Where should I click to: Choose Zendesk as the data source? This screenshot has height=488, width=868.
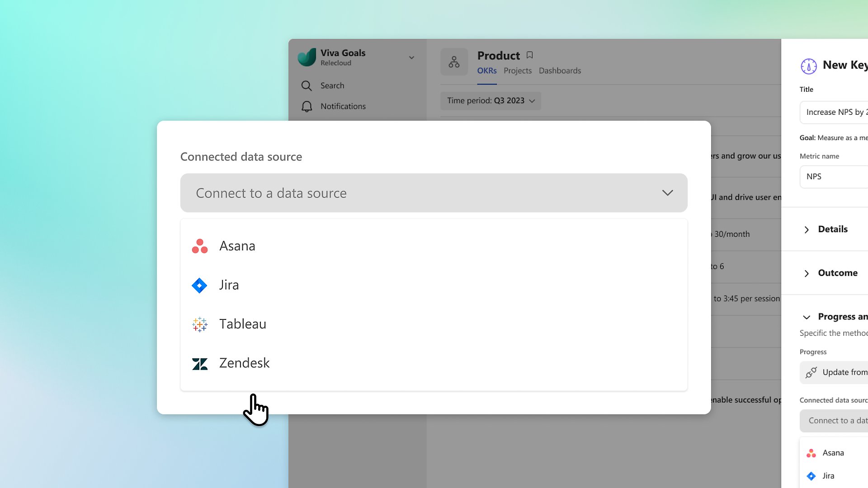[x=434, y=363]
